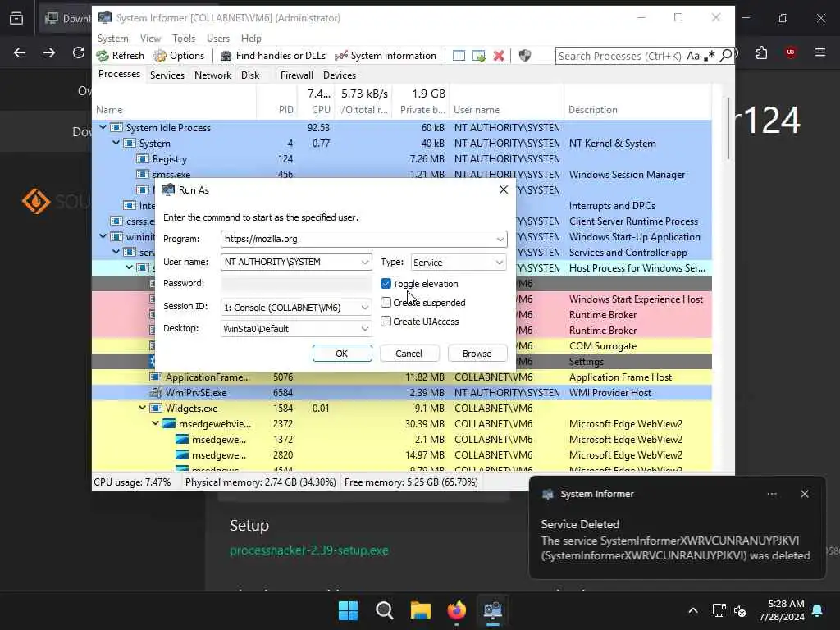Click System Informer taskbar icon
The height and width of the screenshot is (630, 840).
coord(492,610)
